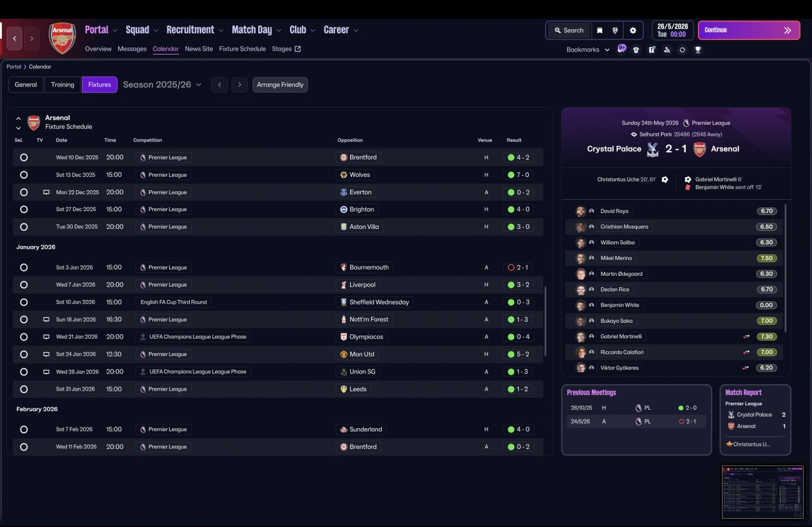Click the player ratings list scrollbar

pos(787,268)
